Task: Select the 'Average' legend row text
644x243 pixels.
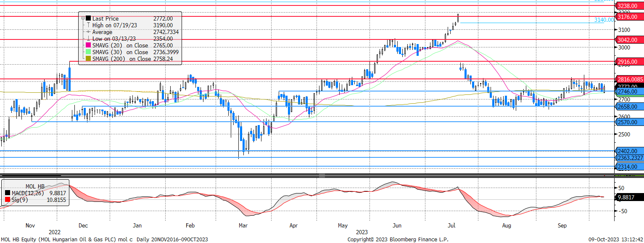Action: pos(102,32)
